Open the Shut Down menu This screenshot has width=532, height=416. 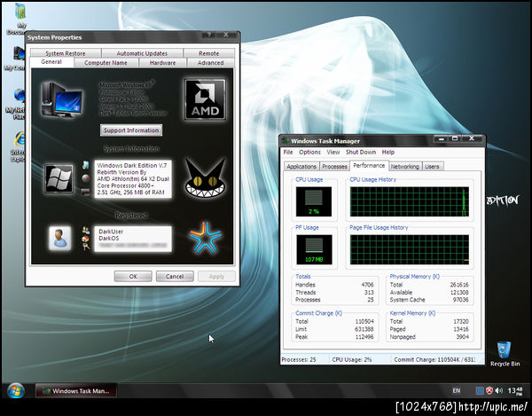pos(361,152)
